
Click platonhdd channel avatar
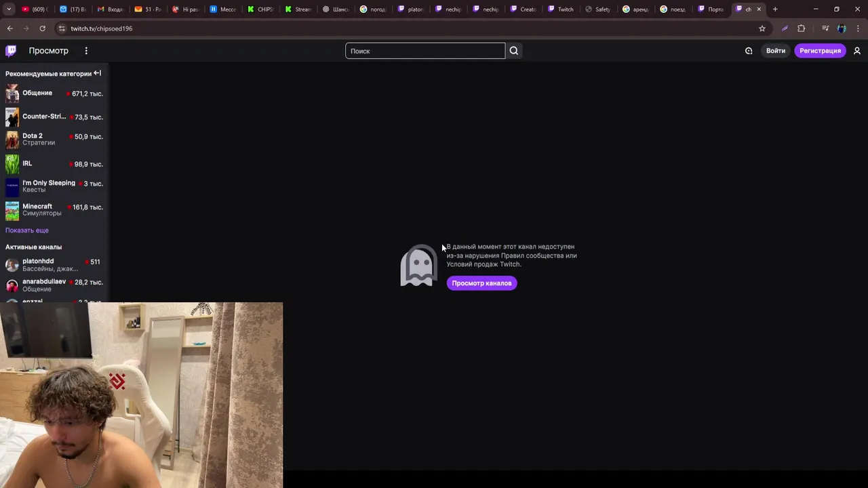[12, 264]
